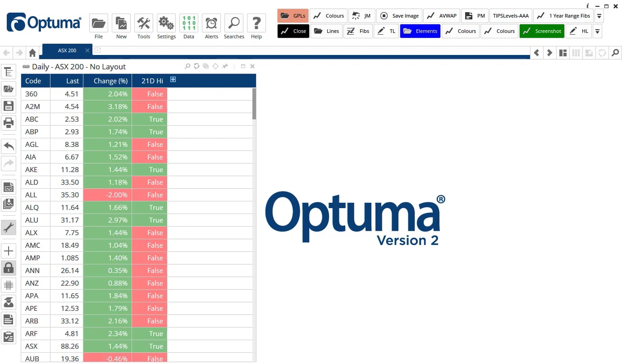Click the TIPSLevels-AAA toolbar button
The image size is (622, 364).
(x=511, y=16)
